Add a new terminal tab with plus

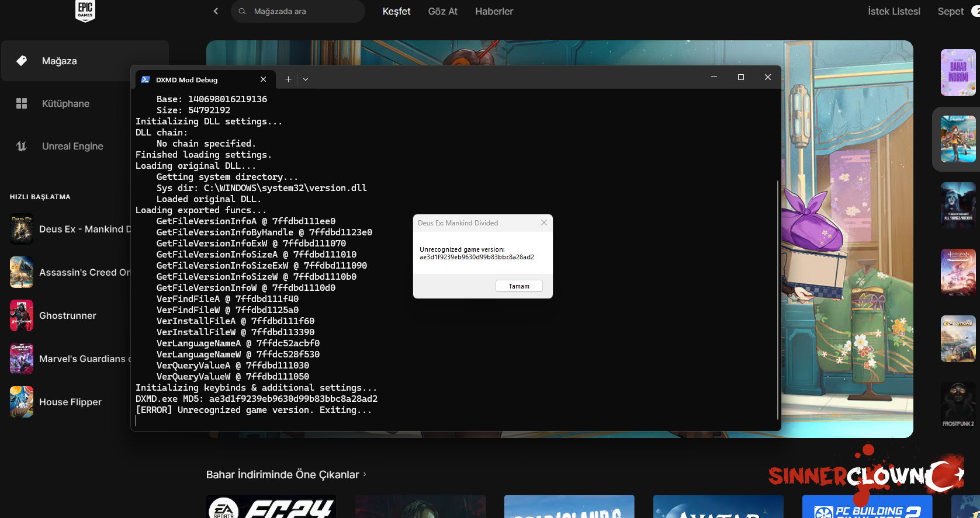288,79
